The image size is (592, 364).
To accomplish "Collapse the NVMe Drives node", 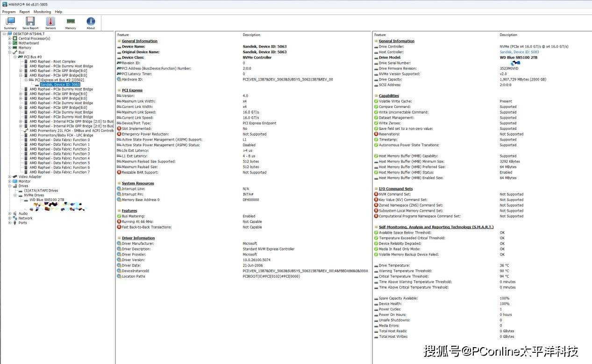I will coord(15,195).
